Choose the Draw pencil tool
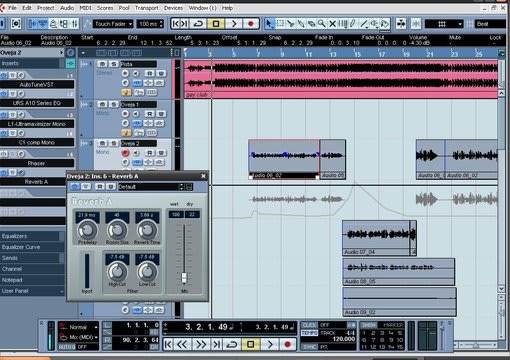The image size is (510, 360). (x=353, y=24)
